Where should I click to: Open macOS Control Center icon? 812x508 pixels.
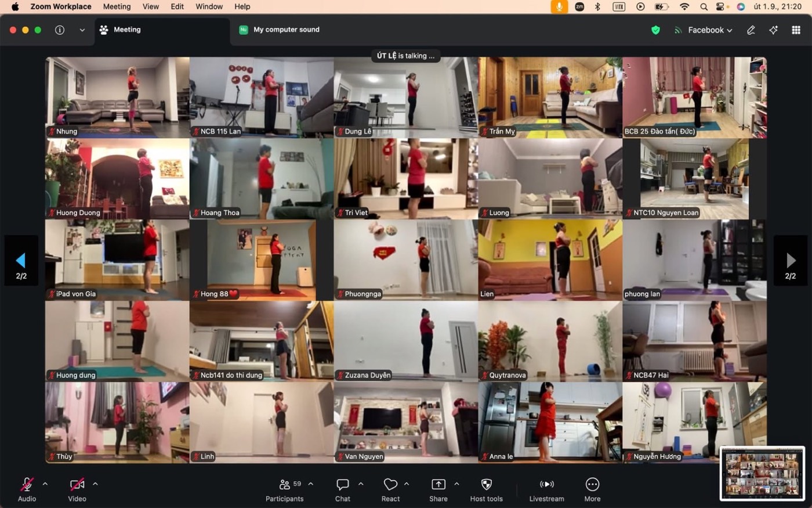click(721, 6)
